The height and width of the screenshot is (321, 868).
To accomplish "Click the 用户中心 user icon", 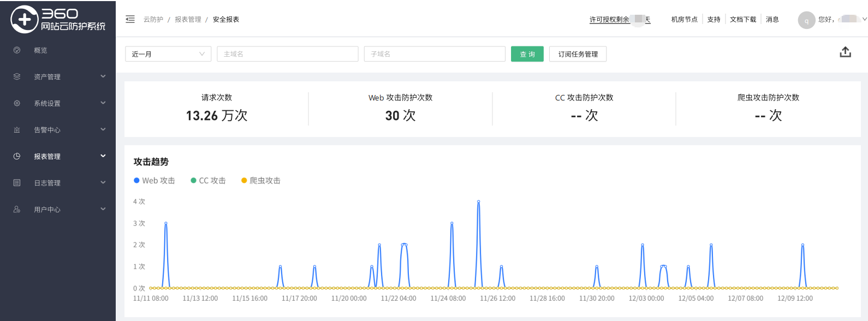I will pos(17,210).
